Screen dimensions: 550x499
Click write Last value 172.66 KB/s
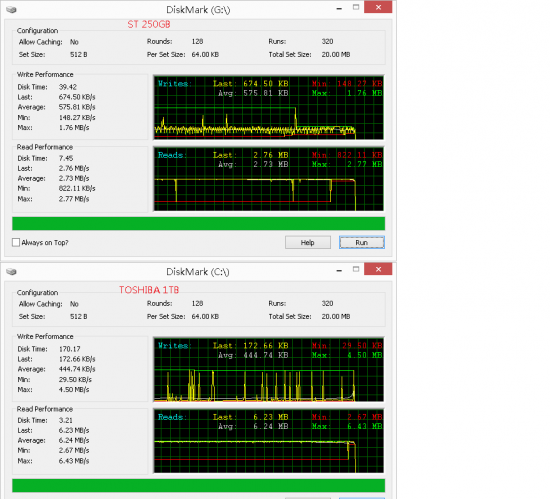pos(77,359)
